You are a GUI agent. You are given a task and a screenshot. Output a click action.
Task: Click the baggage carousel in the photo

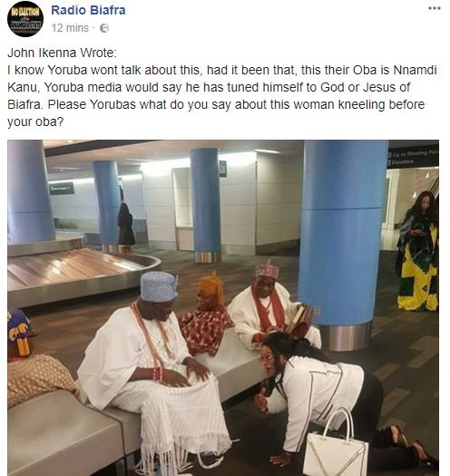(76, 267)
